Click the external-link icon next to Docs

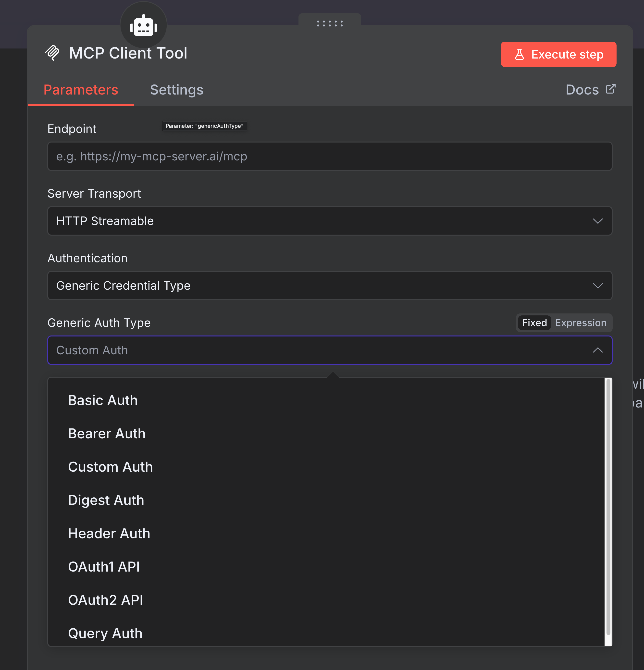[611, 89]
